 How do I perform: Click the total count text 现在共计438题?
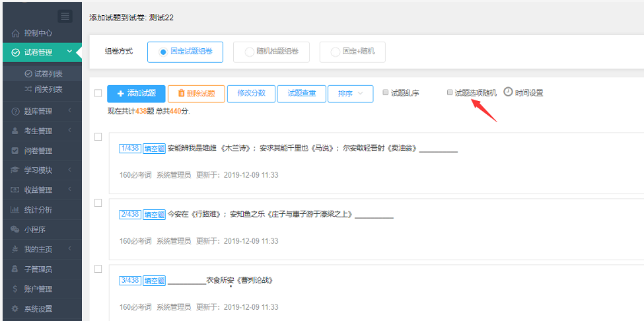131,111
